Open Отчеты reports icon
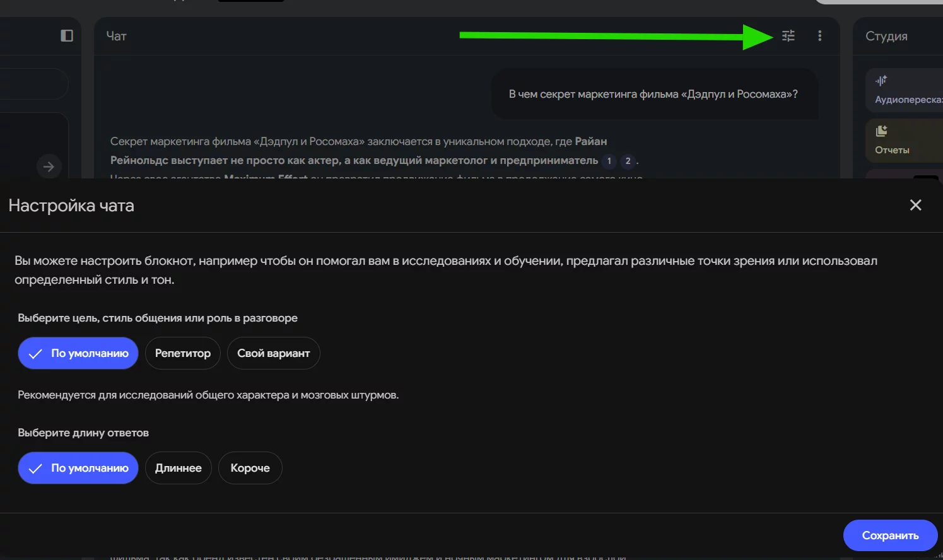Image resolution: width=943 pixels, height=560 pixels. point(881,131)
